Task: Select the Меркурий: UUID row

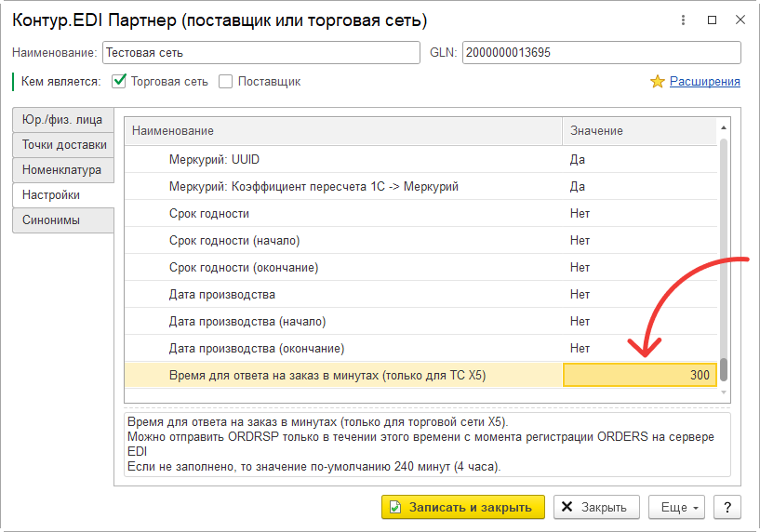Action: 420,159
